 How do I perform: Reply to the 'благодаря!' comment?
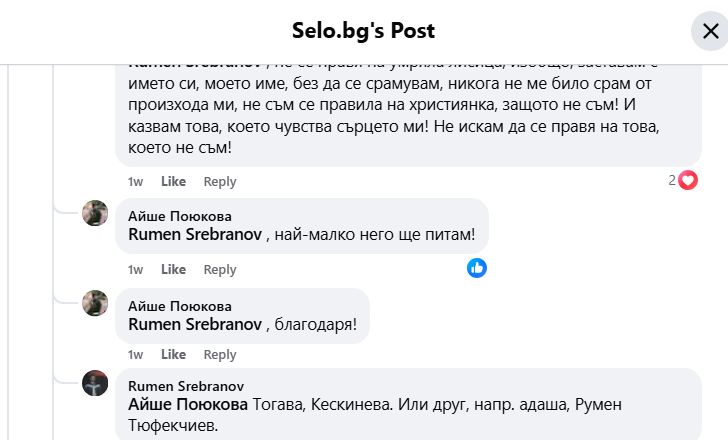[220, 355]
